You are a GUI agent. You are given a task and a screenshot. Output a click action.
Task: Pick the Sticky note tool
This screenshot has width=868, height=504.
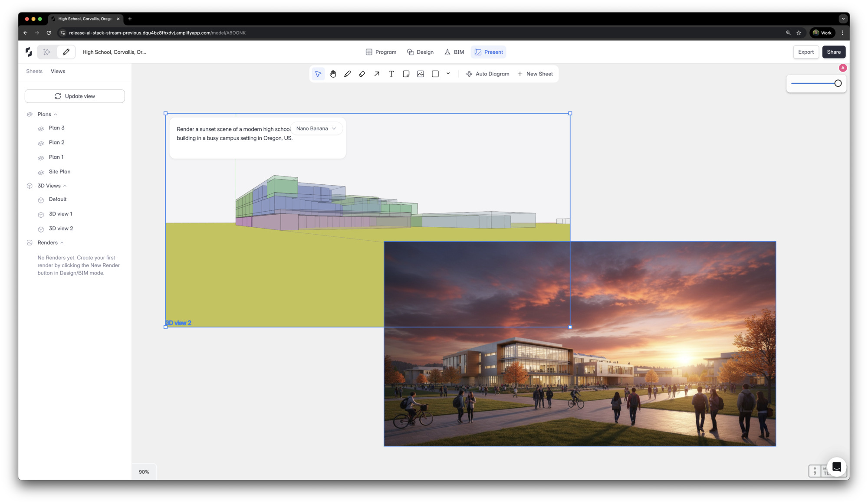[406, 74]
